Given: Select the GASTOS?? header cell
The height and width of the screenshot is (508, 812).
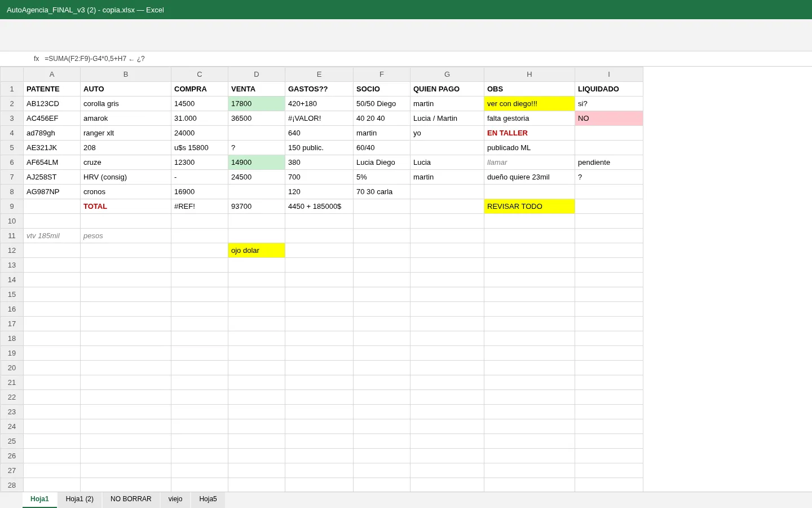Looking at the screenshot, I should tap(319, 89).
